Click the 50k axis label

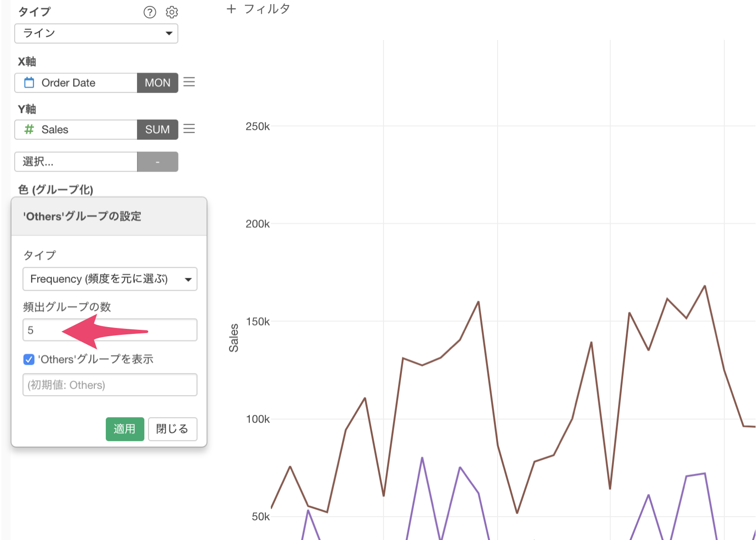(x=261, y=517)
